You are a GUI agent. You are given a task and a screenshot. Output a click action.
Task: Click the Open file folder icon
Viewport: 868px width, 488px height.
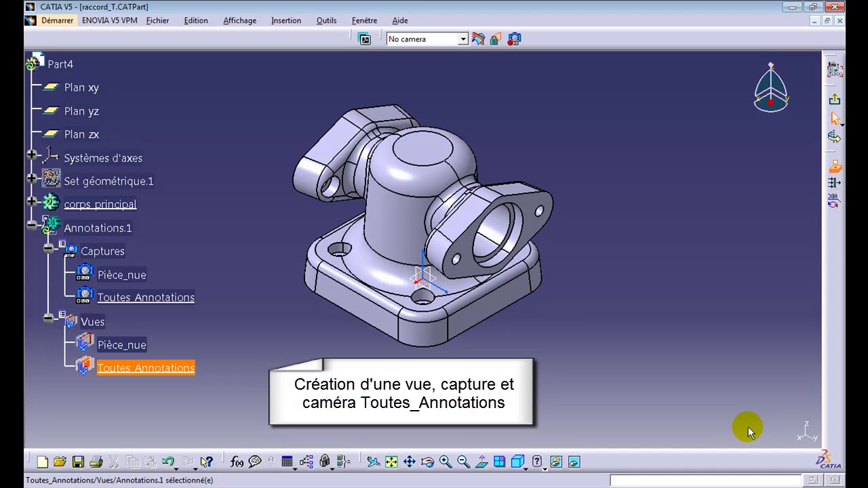(60, 462)
